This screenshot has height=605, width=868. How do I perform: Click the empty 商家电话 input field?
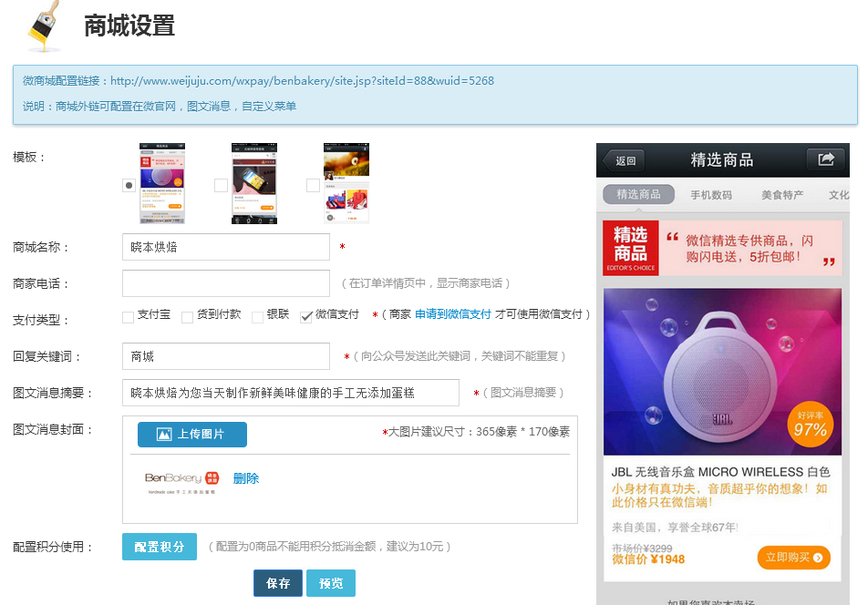(x=226, y=283)
